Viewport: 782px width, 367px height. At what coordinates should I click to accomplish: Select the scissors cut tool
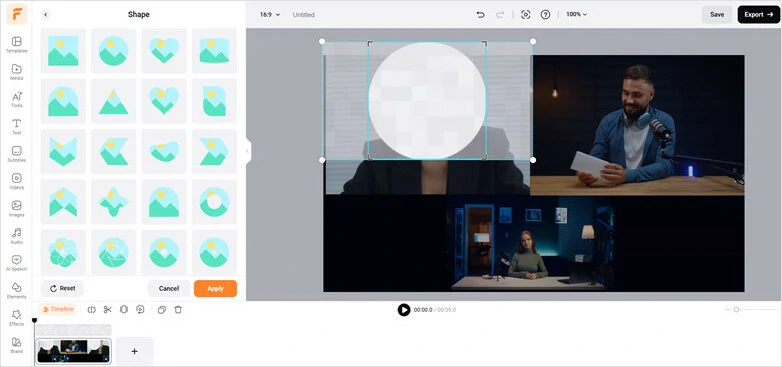[x=107, y=310]
